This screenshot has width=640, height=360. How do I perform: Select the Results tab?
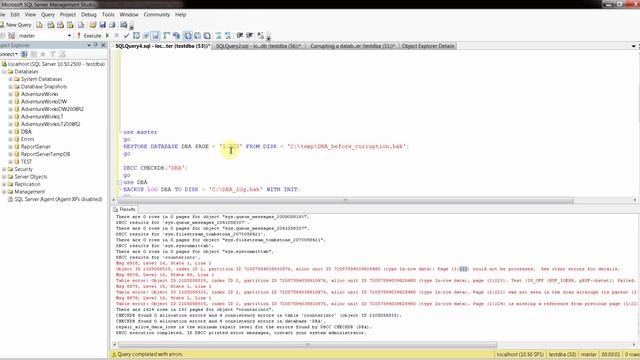[124, 209]
